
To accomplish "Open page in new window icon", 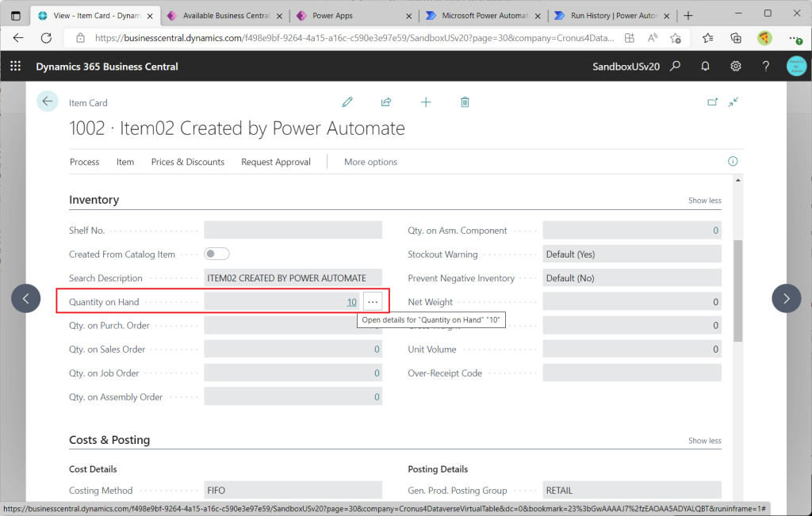I will pos(713,102).
